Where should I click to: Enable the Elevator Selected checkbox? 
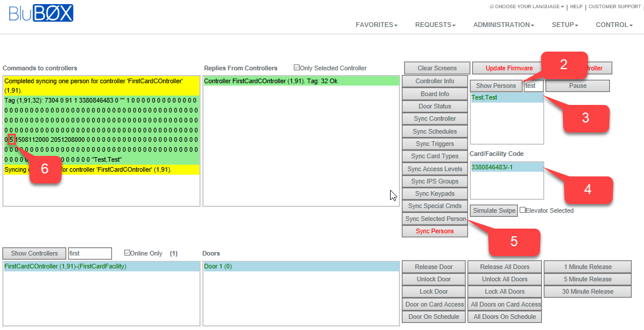[x=523, y=210]
